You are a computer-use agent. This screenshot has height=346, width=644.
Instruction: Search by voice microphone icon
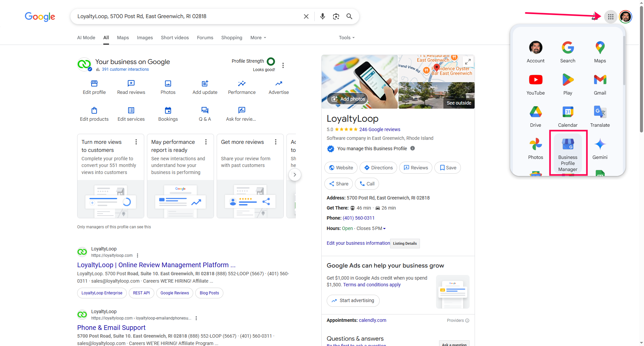tap(322, 16)
